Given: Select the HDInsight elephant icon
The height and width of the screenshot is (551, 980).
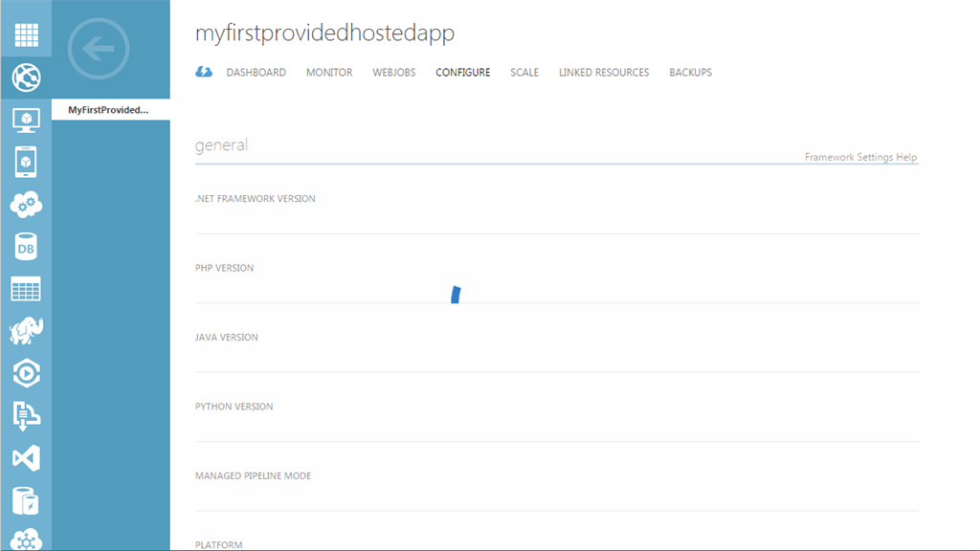Looking at the screenshot, I should click(x=26, y=330).
